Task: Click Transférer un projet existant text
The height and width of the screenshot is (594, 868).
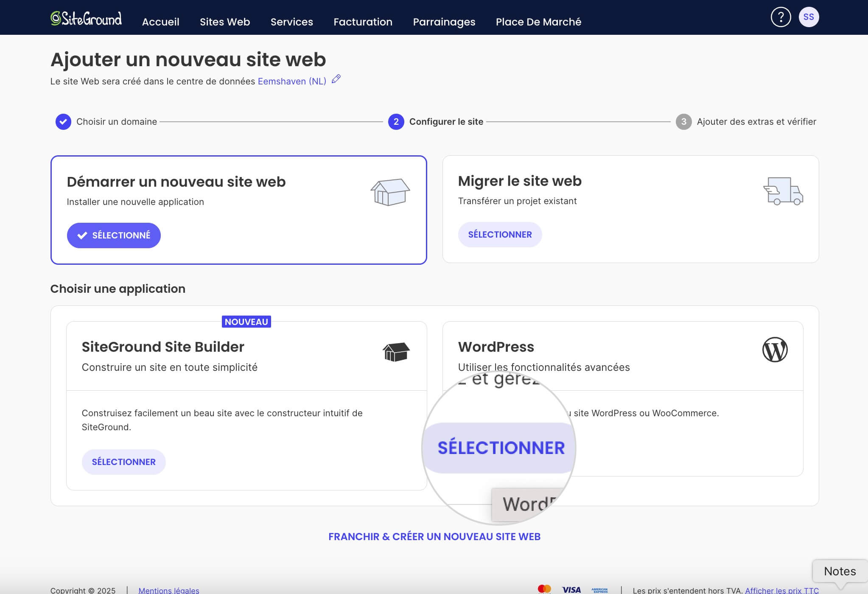Action: [x=517, y=201]
